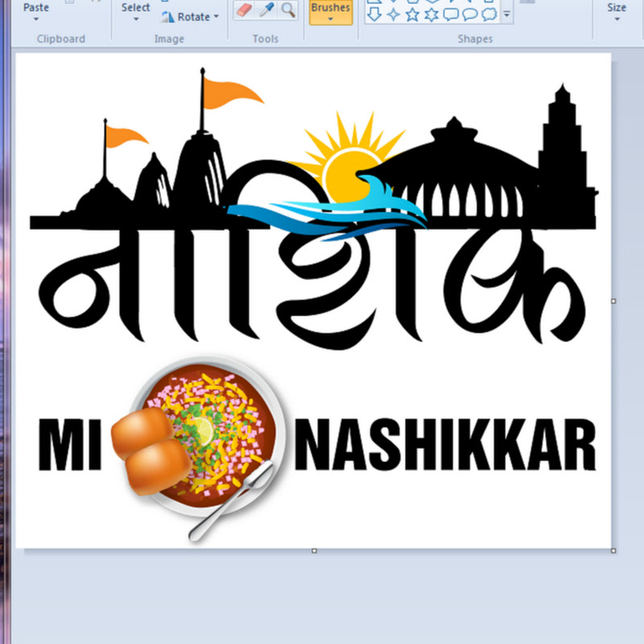Viewport: 644px width, 644px height.
Task: Activate the Magnifier zoom tool
Action: [x=287, y=10]
